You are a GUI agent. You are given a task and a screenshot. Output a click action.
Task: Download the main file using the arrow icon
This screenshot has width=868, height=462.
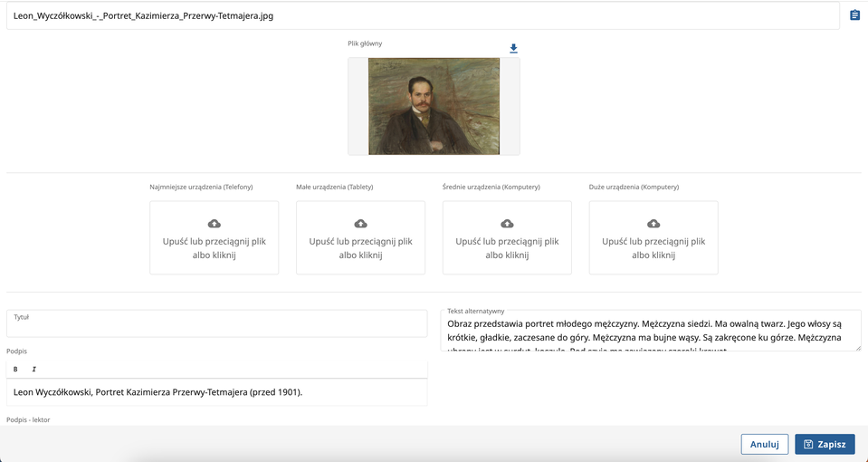[x=513, y=49]
